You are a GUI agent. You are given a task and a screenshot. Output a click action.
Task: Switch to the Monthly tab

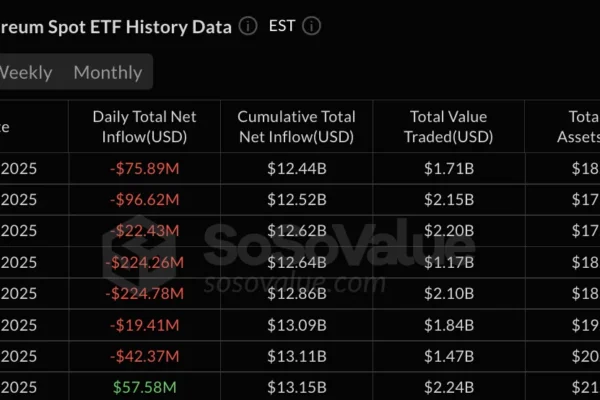click(107, 72)
